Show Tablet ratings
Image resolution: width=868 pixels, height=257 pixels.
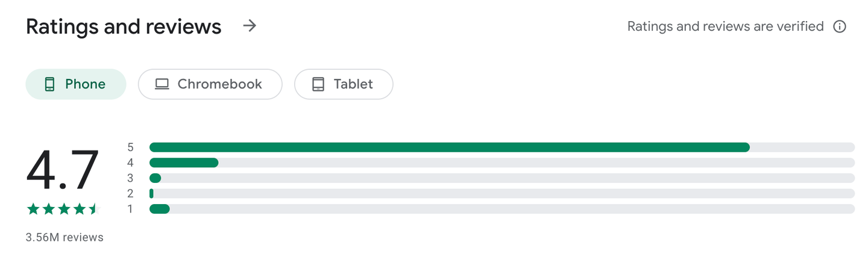pyautogui.click(x=344, y=84)
